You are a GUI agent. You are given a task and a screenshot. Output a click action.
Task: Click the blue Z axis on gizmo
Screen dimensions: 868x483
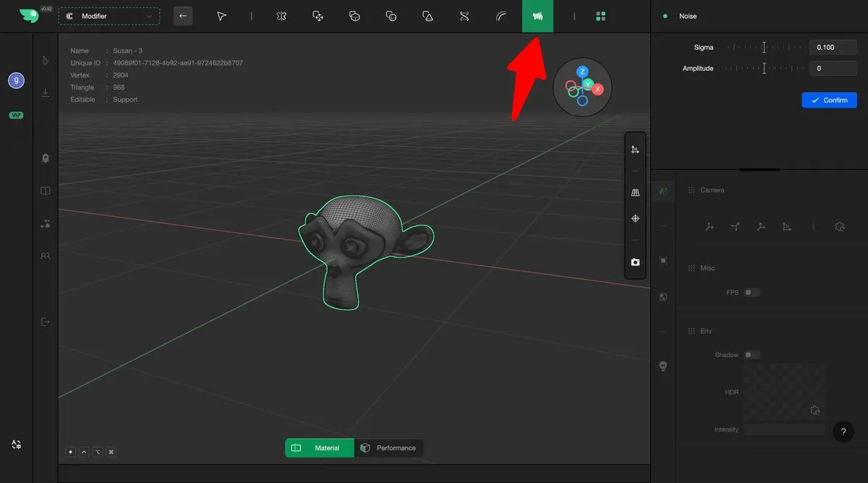(582, 72)
